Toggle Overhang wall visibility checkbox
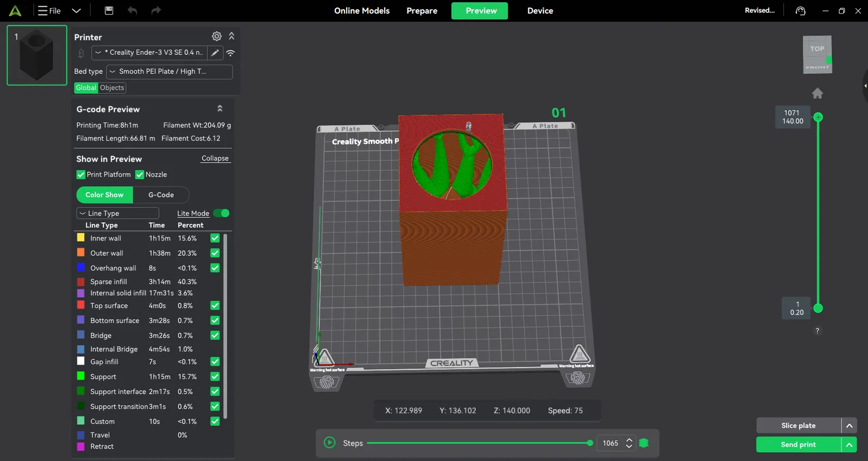This screenshot has width=868, height=461. (215, 268)
